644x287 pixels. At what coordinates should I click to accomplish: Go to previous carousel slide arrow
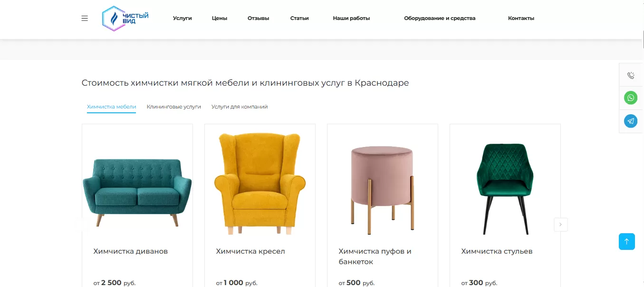82,224
